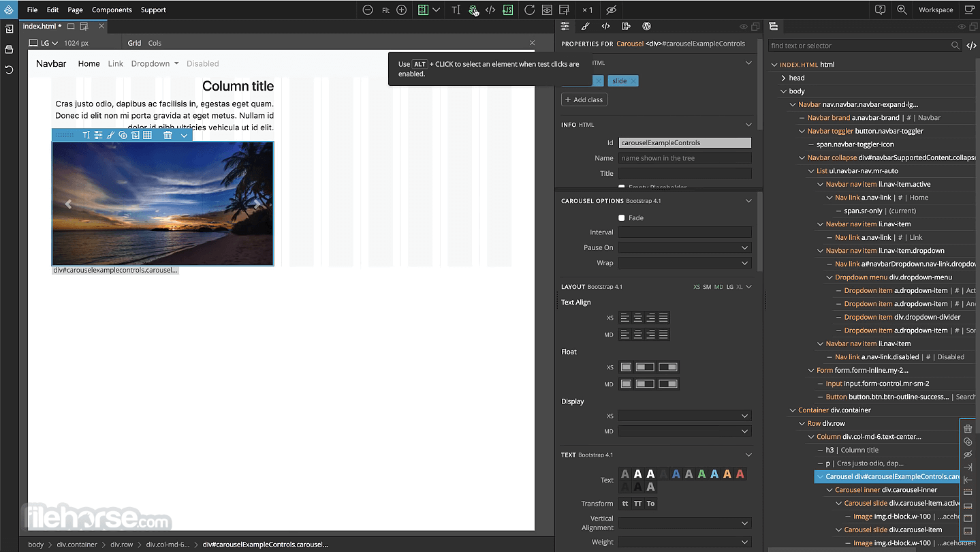Click div.container in the breadcrumb bar
Image resolution: width=980 pixels, height=552 pixels.
click(x=76, y=545)
